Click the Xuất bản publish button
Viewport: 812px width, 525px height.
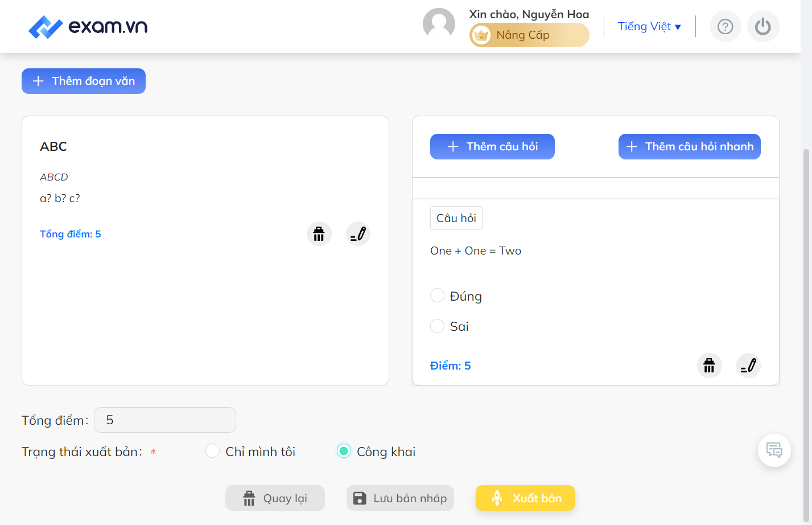[525, 498]
